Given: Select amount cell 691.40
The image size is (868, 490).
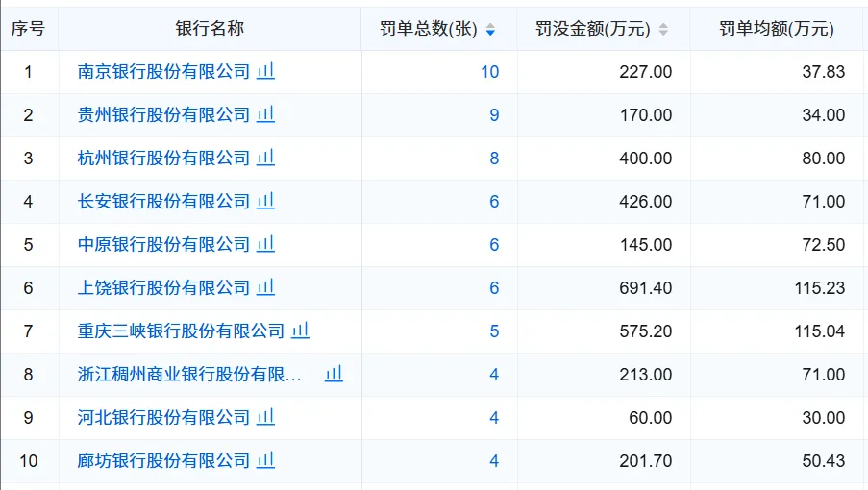Looking at the screenshot, I should [645, 287].
